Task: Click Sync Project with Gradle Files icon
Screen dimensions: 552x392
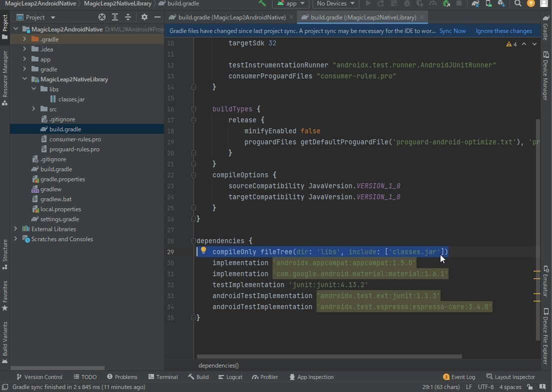Action: click(475, 3)
